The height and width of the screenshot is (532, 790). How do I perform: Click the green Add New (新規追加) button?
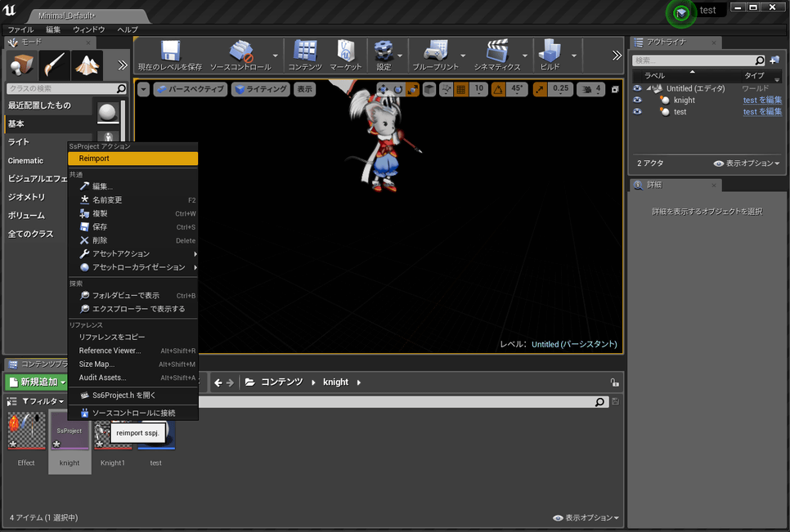tap(37, 382)
